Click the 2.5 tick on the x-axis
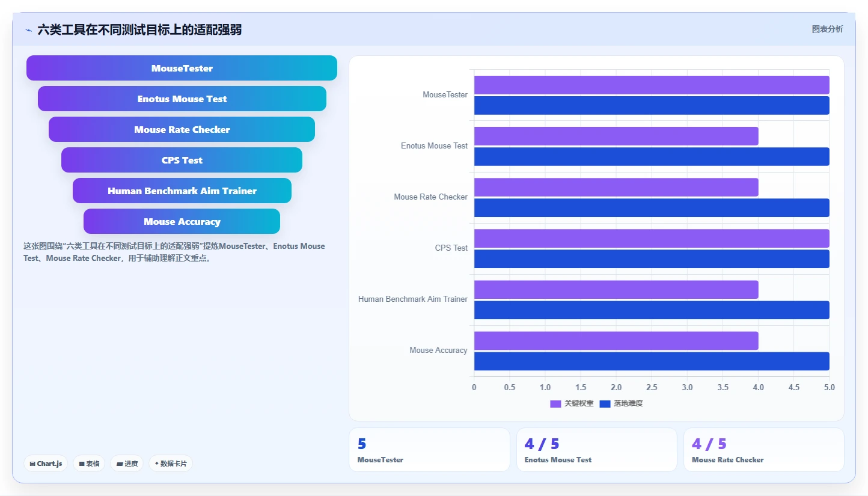Screen dimensions: 868x496 pyautogui.click(x=652, y=387)
